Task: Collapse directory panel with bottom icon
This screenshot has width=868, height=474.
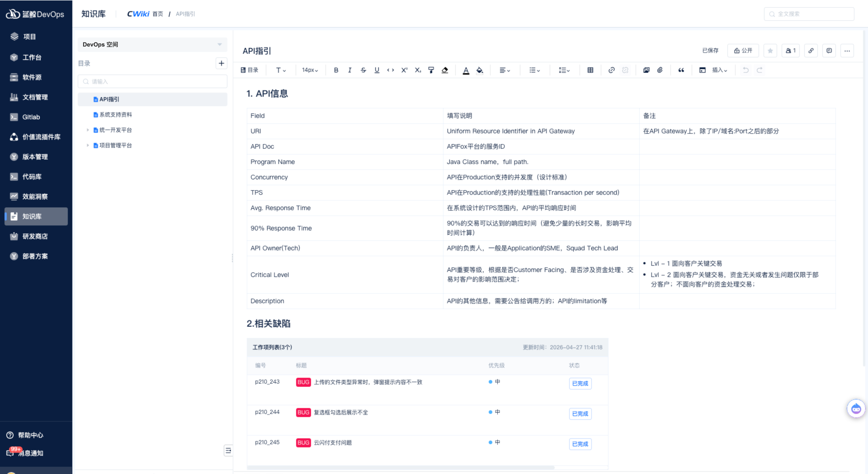Action: click(x=228, y=451)
